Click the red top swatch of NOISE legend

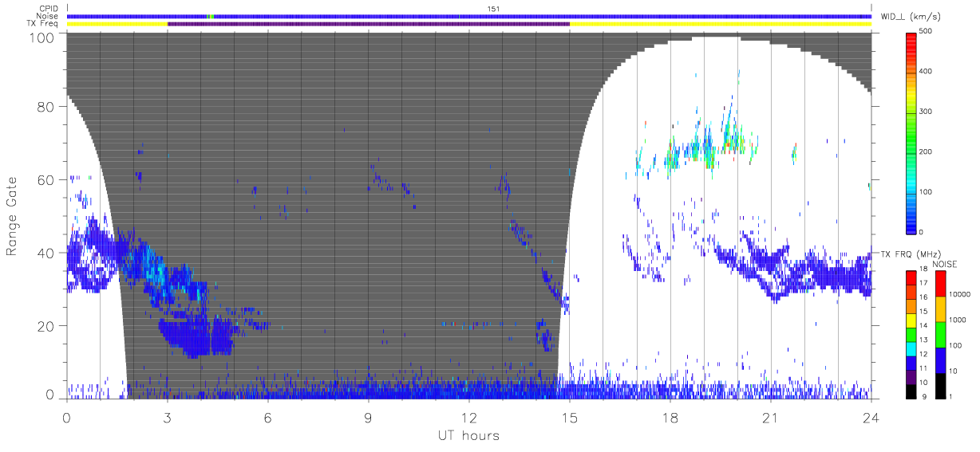tap(939, 283)
